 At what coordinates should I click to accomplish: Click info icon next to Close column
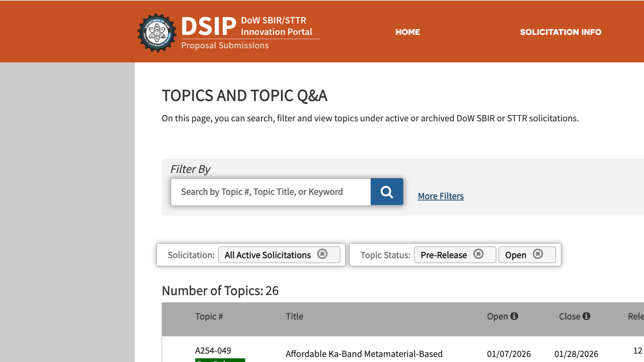(586, 316)
